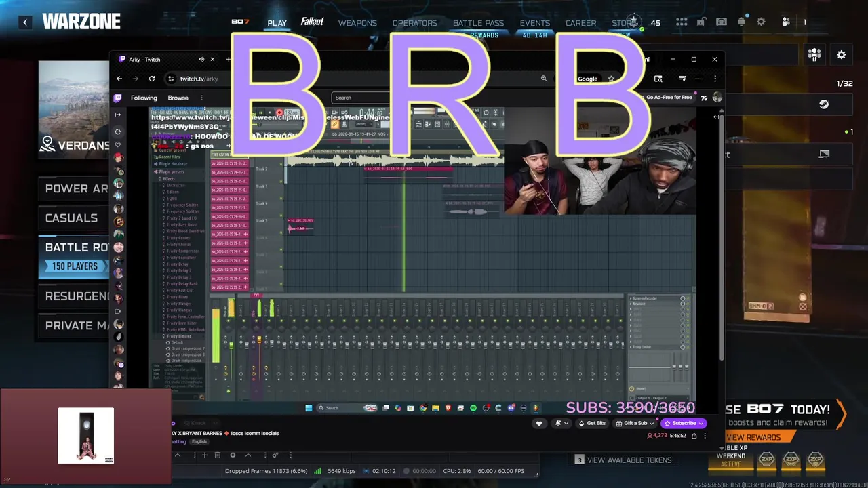The width and height of the screenshot is (868, 488).
Task: Click 60.00 / 60.00 FPS status
Action: [x=500, y=471]
